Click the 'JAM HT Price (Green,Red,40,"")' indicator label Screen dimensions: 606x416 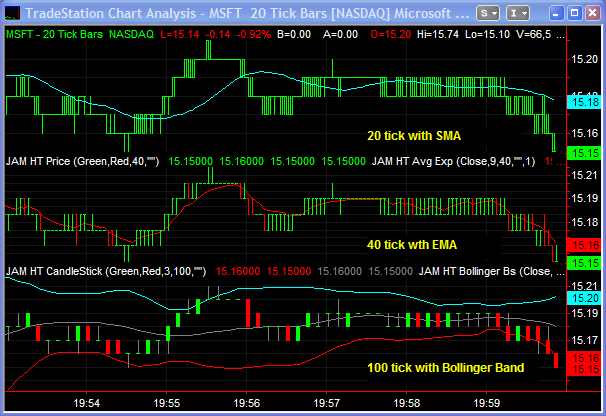coord(82,161)
